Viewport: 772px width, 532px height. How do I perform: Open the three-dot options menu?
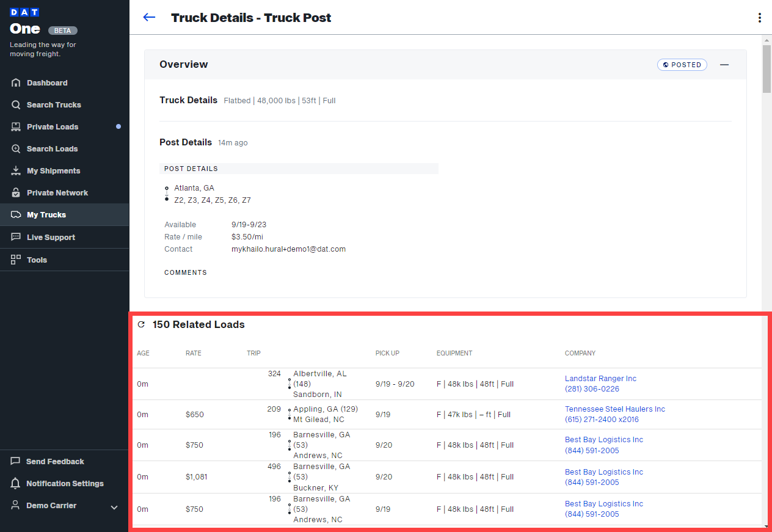coord(760,18)
